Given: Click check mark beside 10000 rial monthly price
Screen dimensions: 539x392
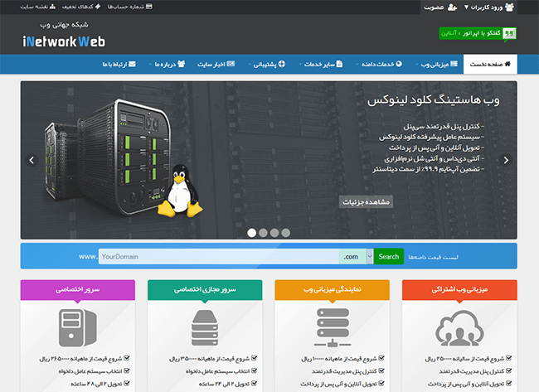Looking at the screenshot, I should (381, 358).
